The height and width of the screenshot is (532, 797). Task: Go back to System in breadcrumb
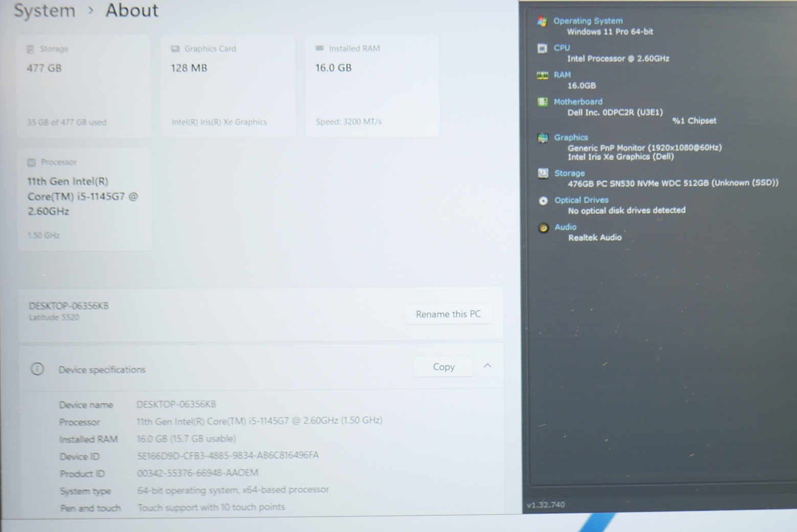click(x=44, y=10)
